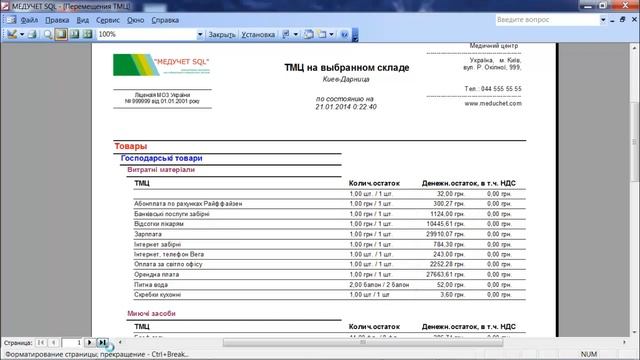Toggle the One Page view icon

pos(61,34)
